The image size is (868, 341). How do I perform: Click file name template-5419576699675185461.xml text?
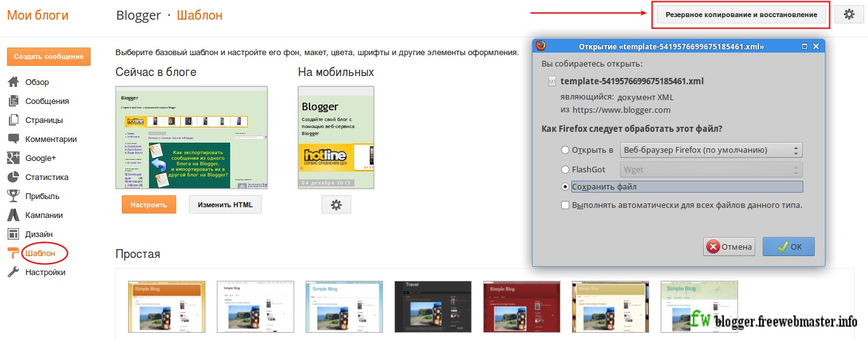click(x=632, y=81)
